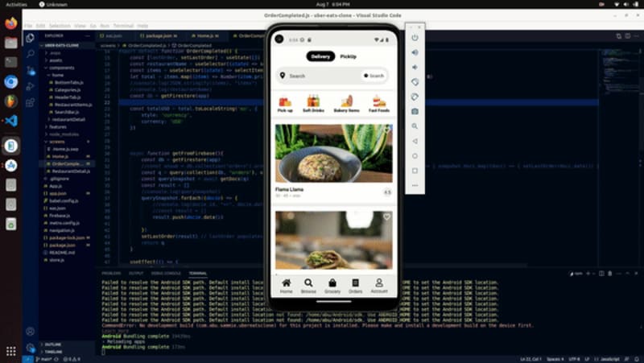Collapse the components folder
The image size is (644, 363).
coord(62,68)
